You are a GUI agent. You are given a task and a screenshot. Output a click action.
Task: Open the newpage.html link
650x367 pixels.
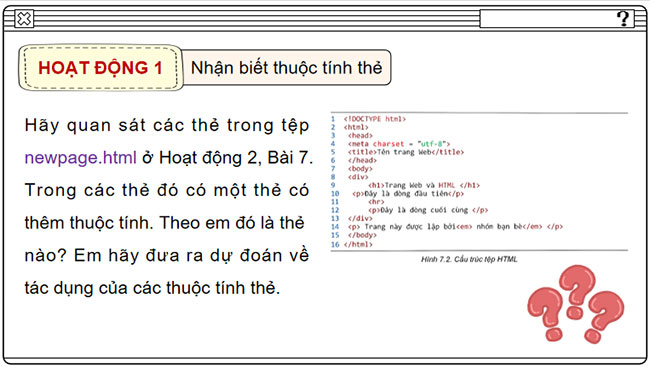click(80, 158)
